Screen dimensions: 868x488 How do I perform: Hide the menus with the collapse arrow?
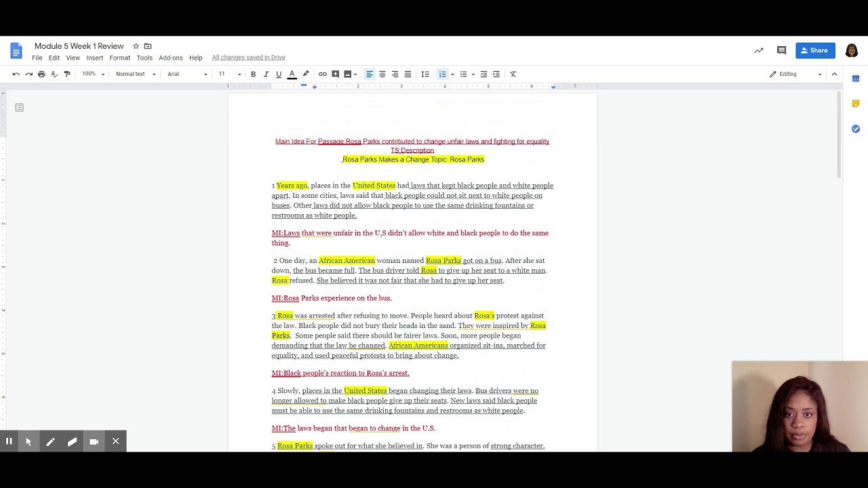(835, 74)
